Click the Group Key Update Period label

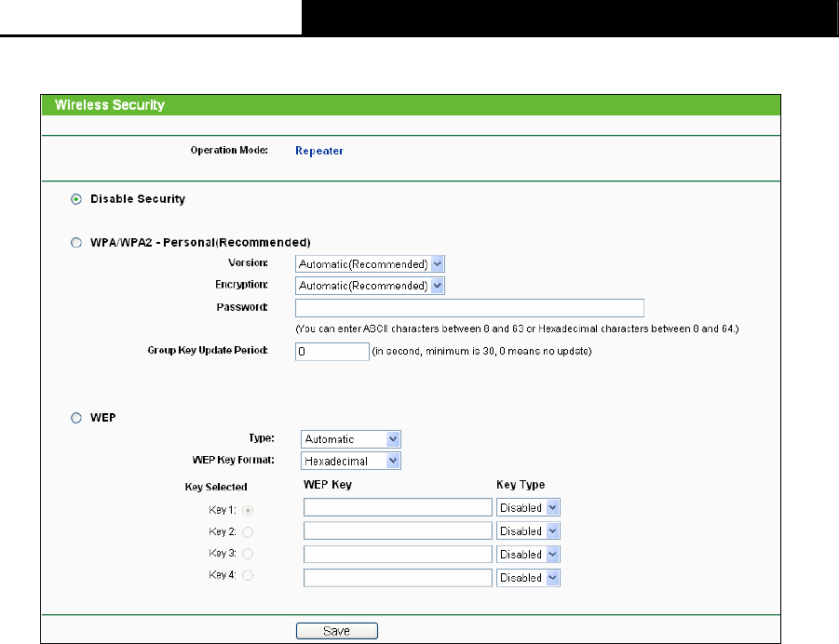click(208, 350)
